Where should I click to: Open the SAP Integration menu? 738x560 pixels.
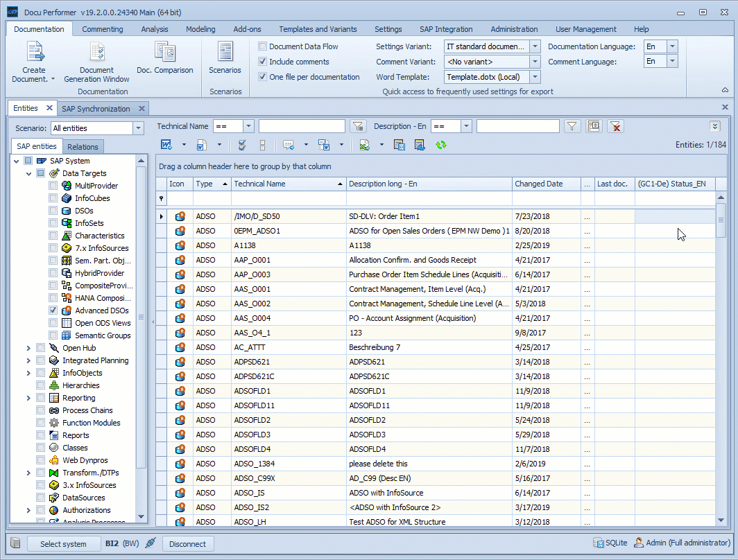coord(446,29)
